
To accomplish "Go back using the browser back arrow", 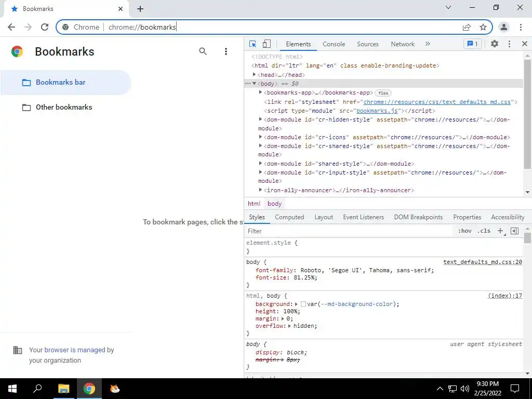I will click(11, 27).
